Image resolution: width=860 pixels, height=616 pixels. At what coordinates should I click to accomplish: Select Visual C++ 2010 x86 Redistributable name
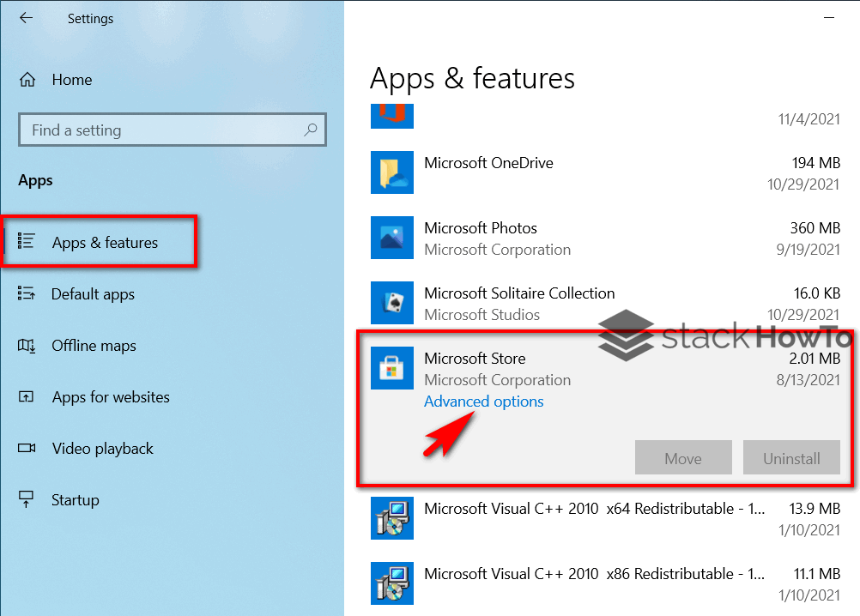(x=595, y=574)
